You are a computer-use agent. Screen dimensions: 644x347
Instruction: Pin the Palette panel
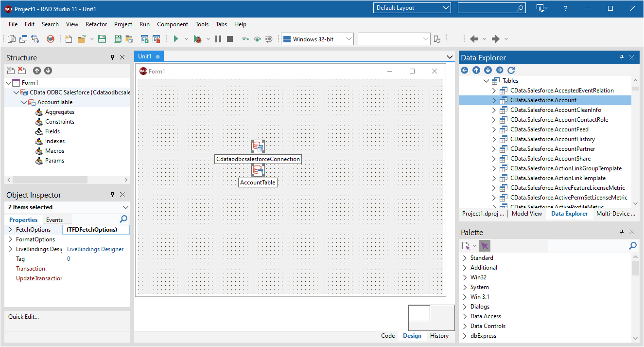(622, 232)
